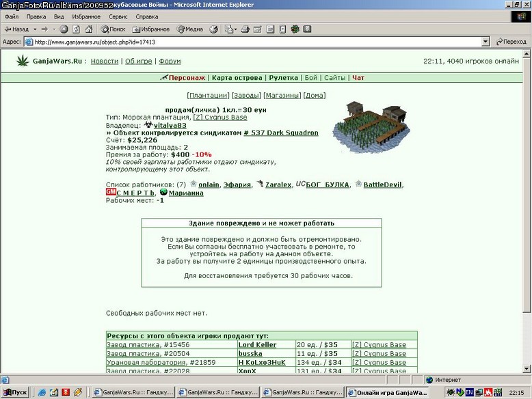
Task: Open the Избранное favorites toolbar button
Action: (x=151, y=29)
